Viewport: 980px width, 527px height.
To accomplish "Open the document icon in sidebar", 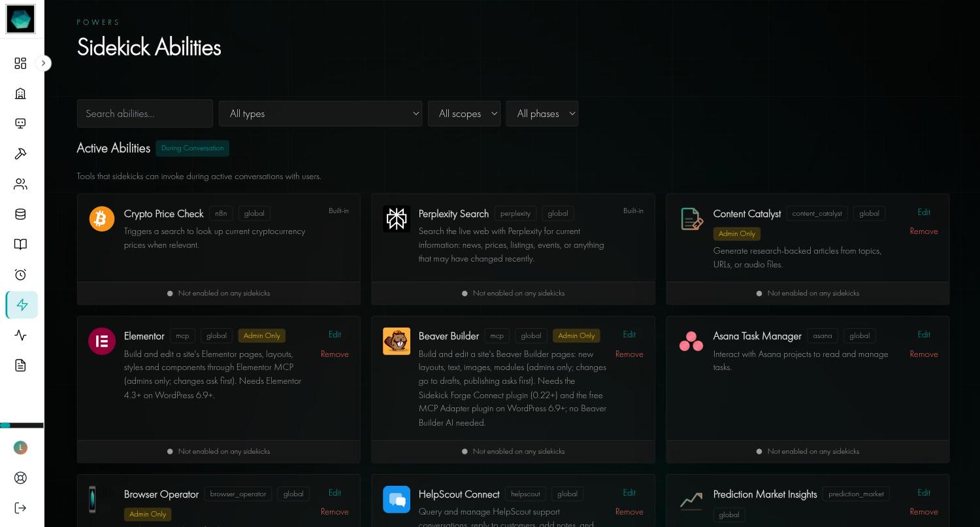I will pos(20,365).
